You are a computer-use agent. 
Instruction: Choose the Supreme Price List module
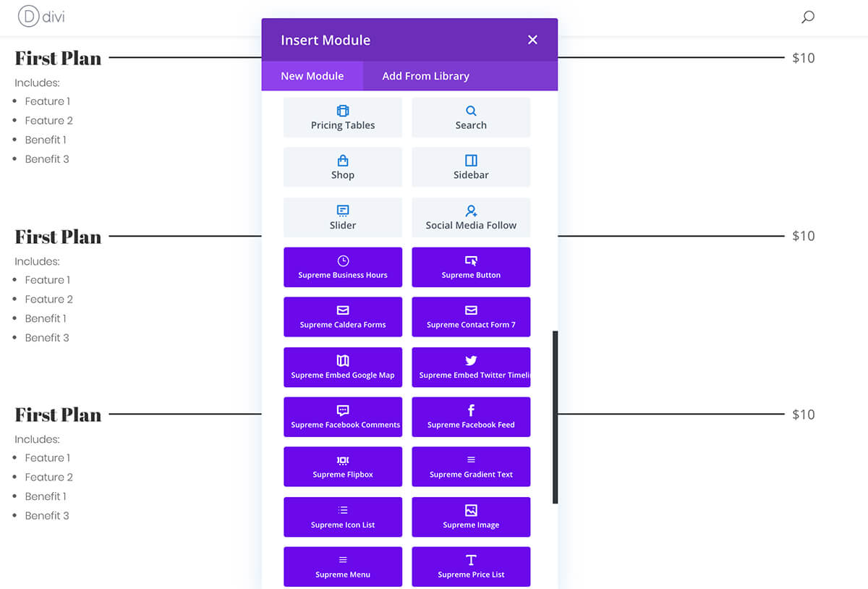(471, 567)
